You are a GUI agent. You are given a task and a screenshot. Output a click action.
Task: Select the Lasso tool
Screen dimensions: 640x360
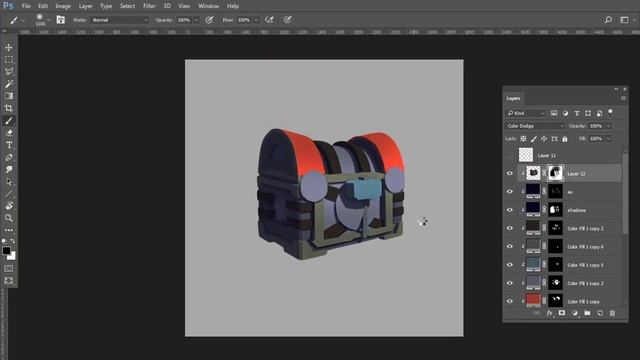tap(9, 72)
